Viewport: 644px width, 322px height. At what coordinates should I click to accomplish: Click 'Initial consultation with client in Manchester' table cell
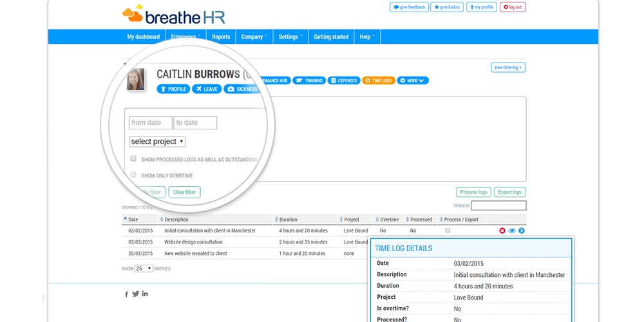point(210,231)
